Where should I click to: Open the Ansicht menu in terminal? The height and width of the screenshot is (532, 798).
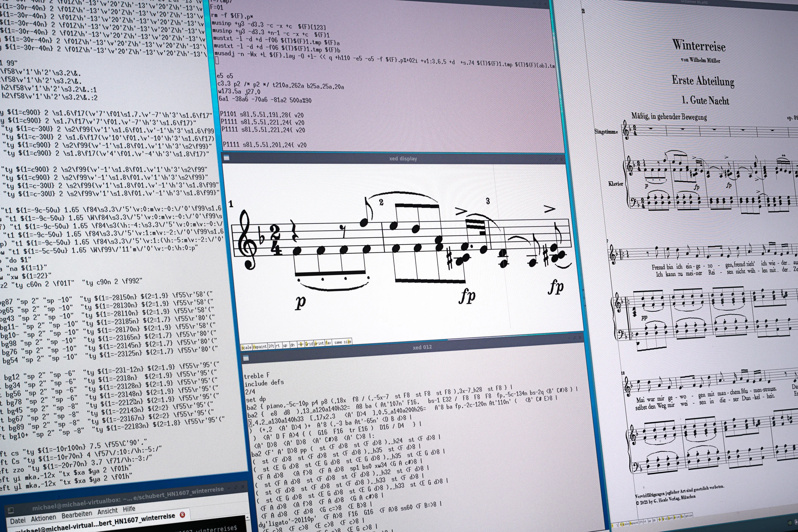coord(108,511)
